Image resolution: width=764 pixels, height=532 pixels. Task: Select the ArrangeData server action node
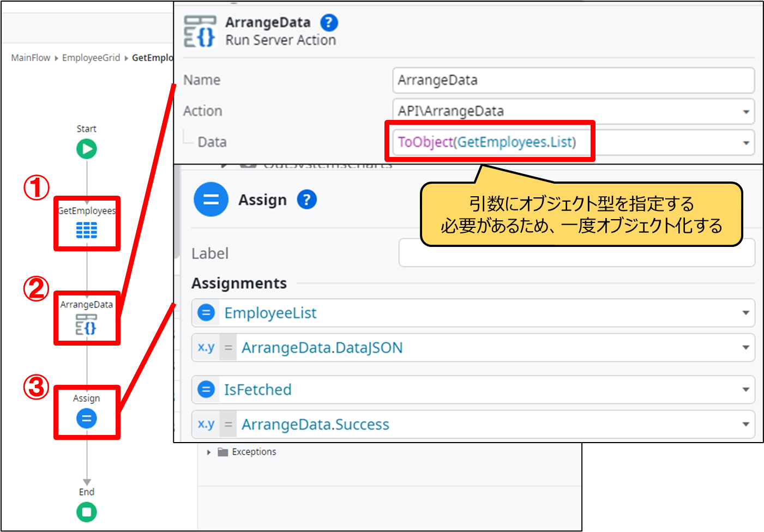click(86, 324)
